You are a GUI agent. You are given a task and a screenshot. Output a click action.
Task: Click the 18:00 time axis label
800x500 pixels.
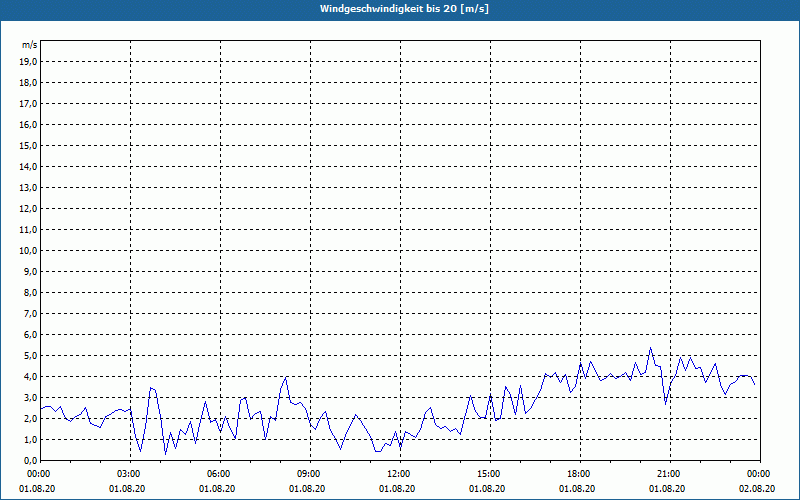[x=580, y=474]
